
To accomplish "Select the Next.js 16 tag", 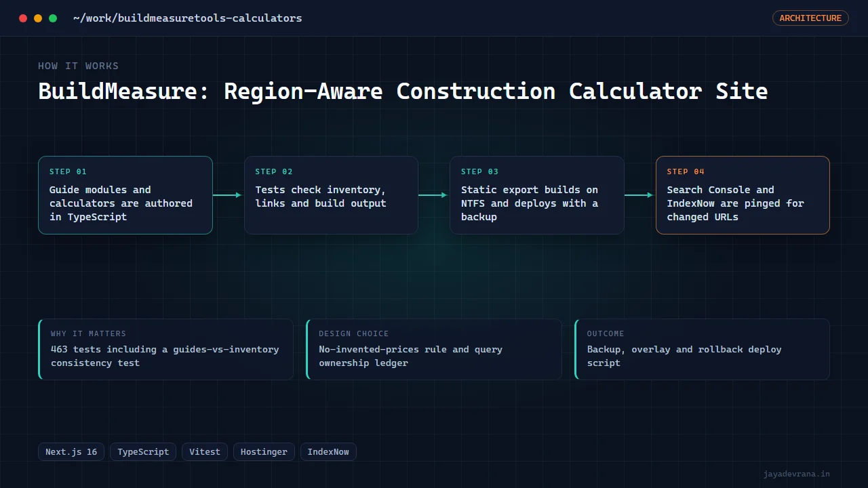I will pos(71,452).
